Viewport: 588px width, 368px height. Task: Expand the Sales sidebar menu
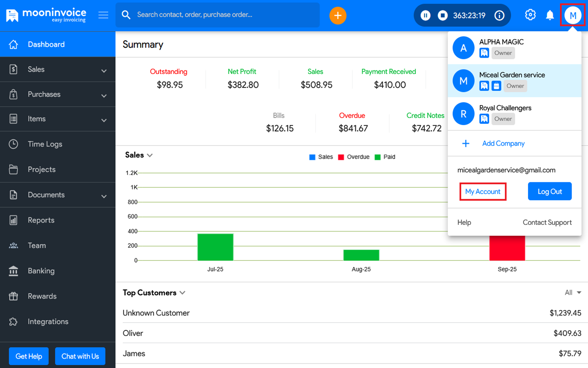point(58,70)
